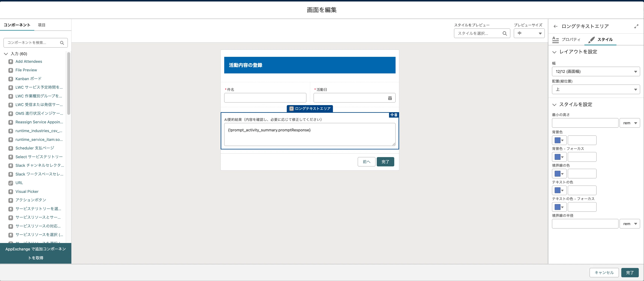The width and height of the screenshot is (644, 281).
Task: Click the URL component icon
Action: (x=11, y=183)
